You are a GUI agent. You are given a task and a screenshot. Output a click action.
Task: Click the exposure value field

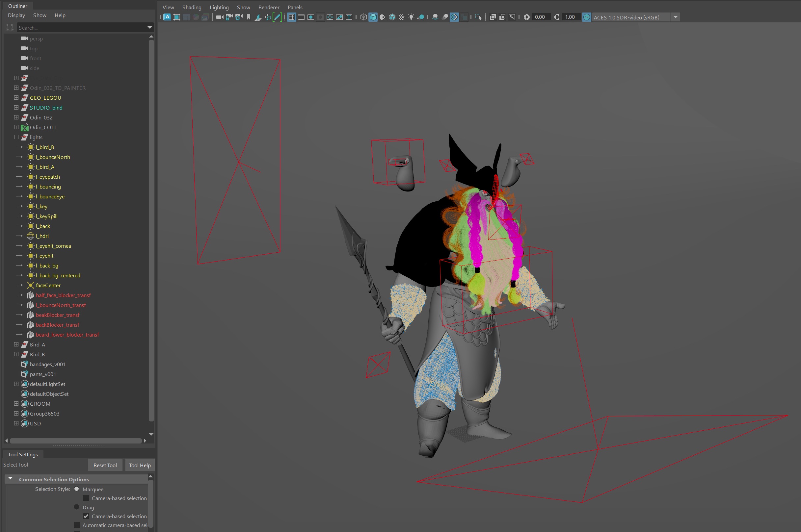tap(541, 17)
